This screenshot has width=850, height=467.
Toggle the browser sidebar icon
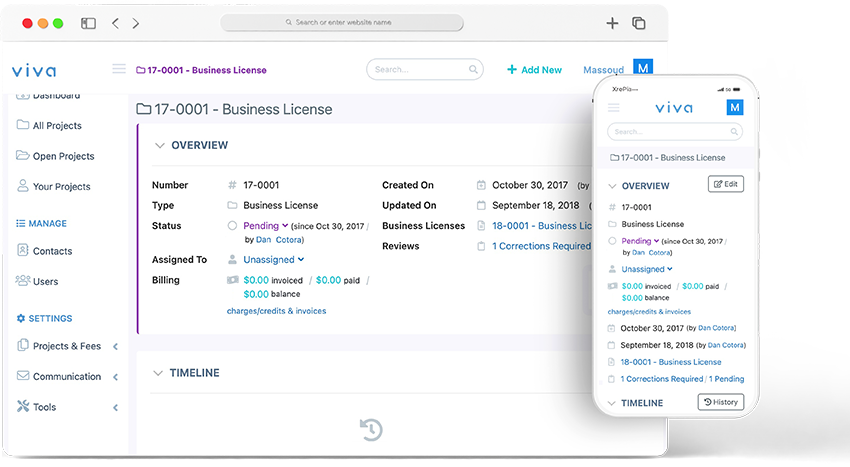click(88, 23)
